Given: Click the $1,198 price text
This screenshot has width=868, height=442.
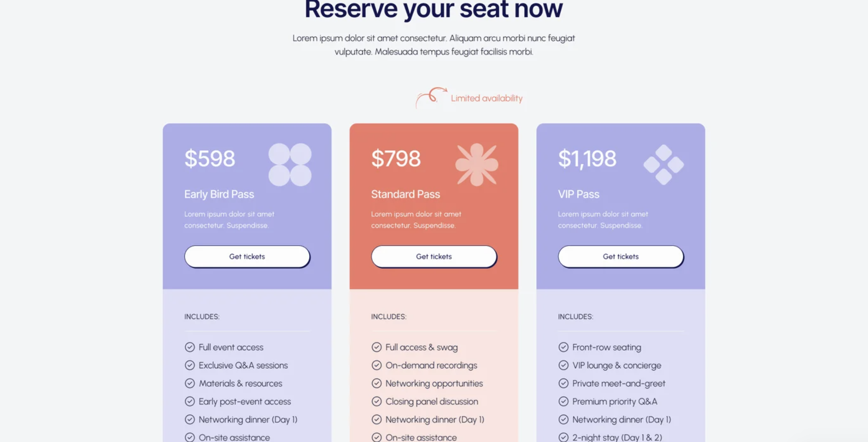Looking at the screenshot, I should (587, 159).
